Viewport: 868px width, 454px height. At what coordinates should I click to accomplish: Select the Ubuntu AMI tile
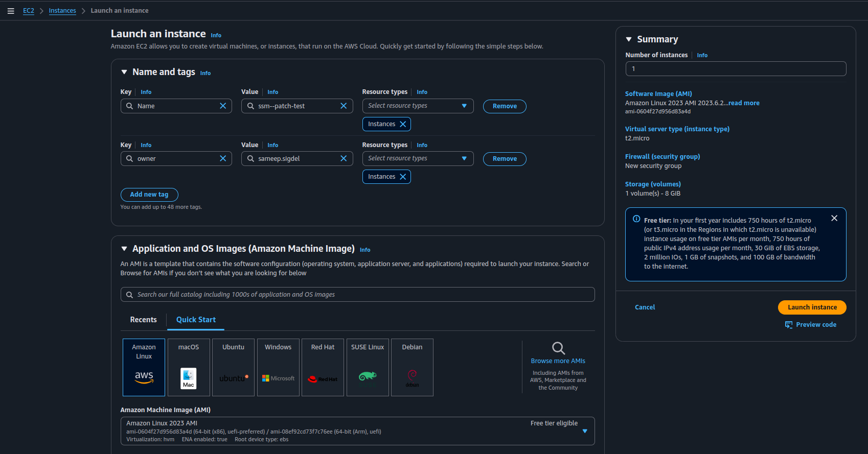(x=233, y=367)
